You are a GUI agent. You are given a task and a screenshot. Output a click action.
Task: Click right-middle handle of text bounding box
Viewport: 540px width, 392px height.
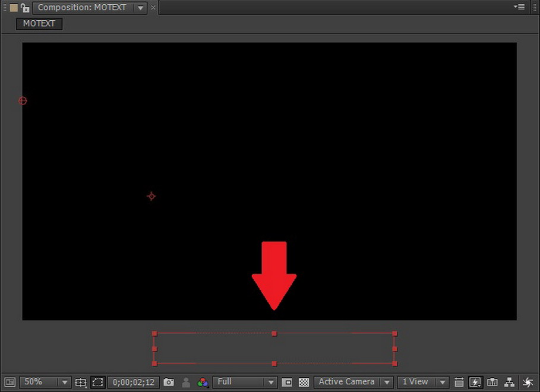(394, 349)
